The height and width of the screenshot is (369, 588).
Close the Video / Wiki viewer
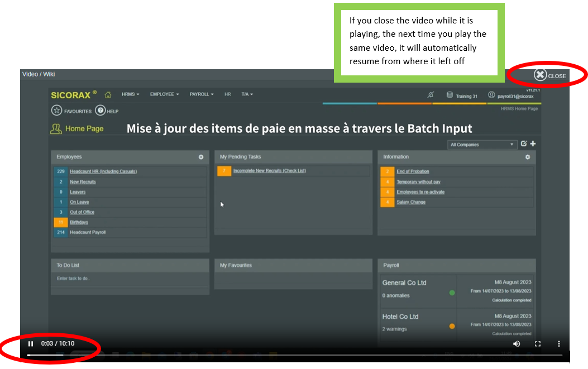pyautogui.click(x=549, y=75)
